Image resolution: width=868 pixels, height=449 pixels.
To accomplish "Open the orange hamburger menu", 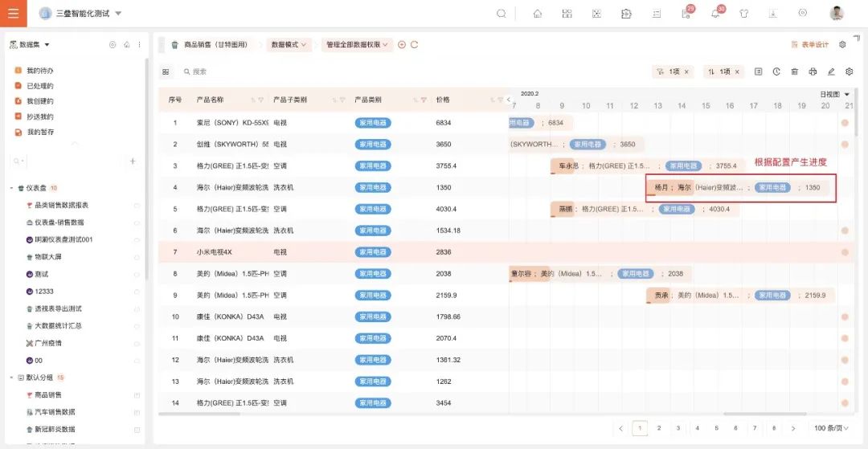I will pyautogui.click(x=14, y=14).
